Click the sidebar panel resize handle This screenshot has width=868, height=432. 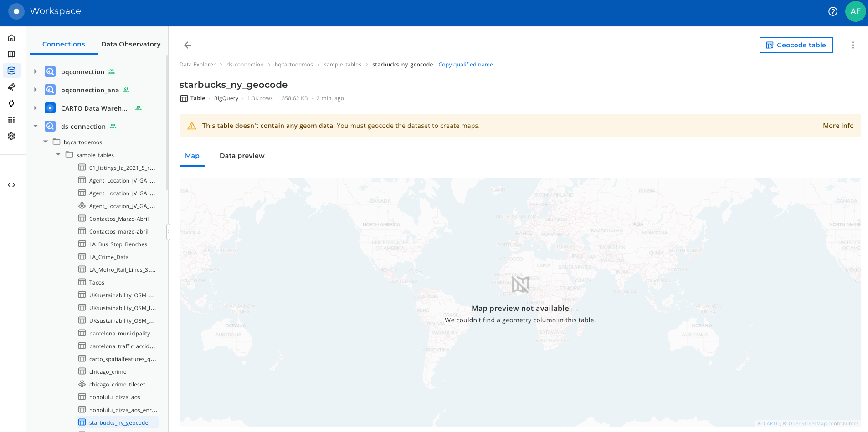pyautogui.click(x=168, y=232)
